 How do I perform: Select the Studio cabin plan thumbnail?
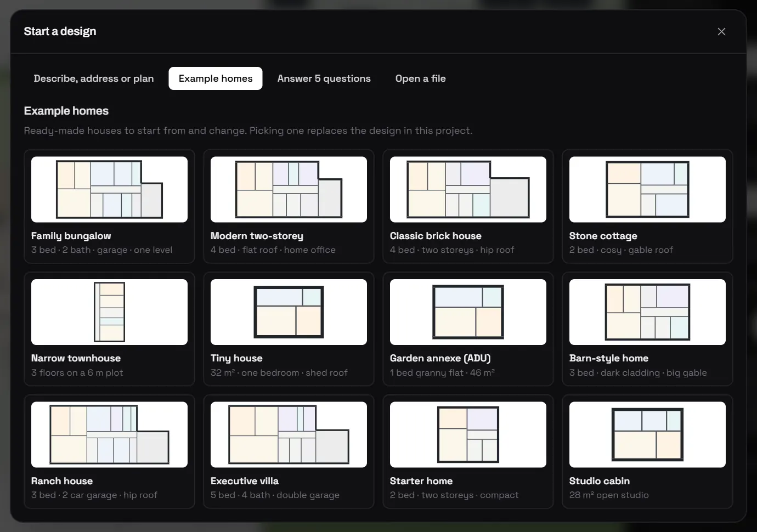pyautogui.click(x=647, y=434)
